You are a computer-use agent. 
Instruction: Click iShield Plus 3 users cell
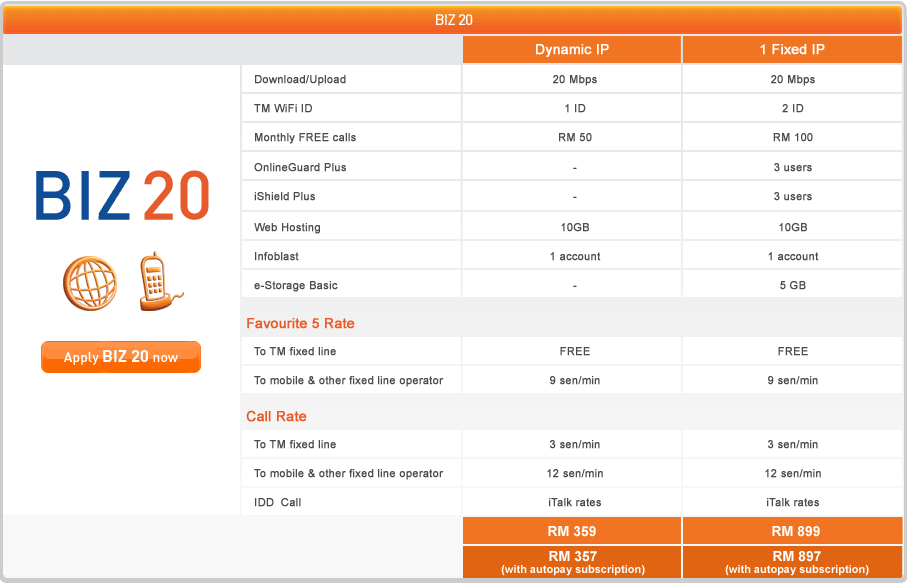[x=792, y=196]
